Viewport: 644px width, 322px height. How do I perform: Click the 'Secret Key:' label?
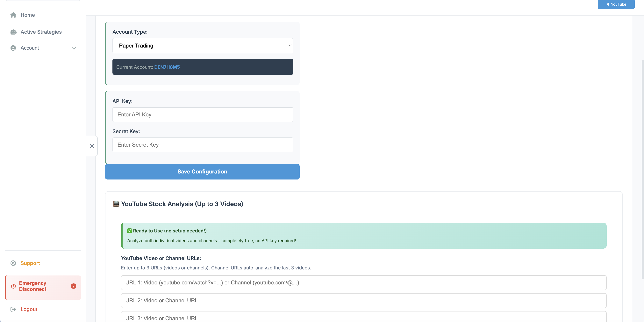[126, 132]
